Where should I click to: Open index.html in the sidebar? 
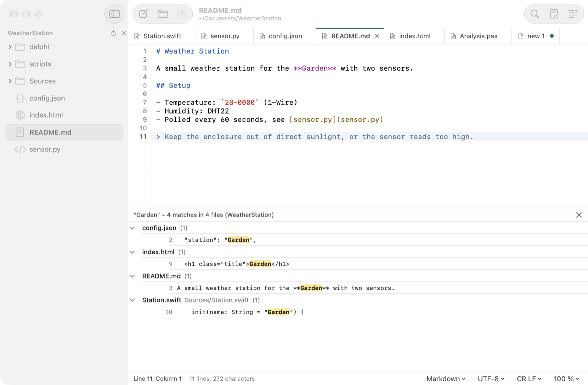pyautogui.click(x=64, y=115)
